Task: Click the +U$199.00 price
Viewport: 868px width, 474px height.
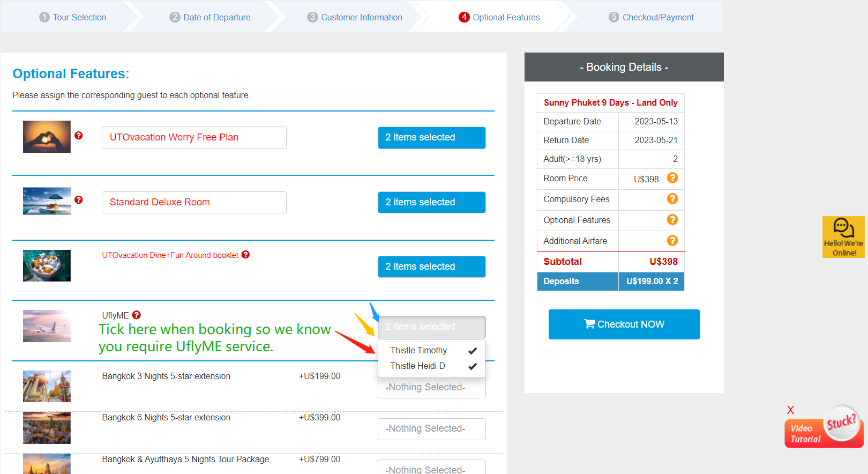Action: [x=320, y=376]
